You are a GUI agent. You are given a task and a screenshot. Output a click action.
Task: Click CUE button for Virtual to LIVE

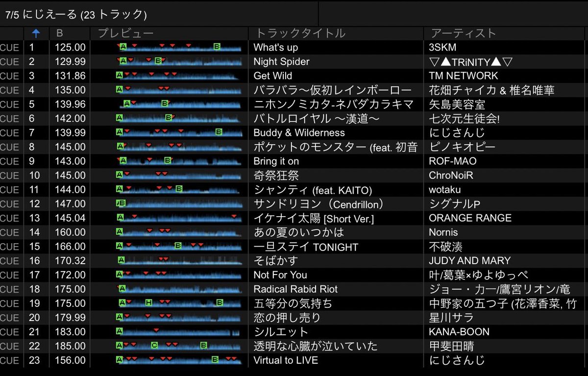tap(10, 360)
